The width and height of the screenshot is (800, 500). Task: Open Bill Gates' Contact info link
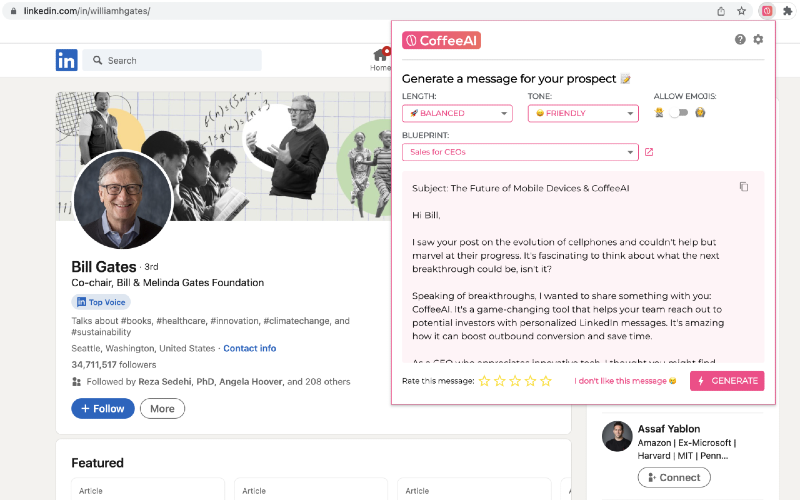tap(250, 348)
